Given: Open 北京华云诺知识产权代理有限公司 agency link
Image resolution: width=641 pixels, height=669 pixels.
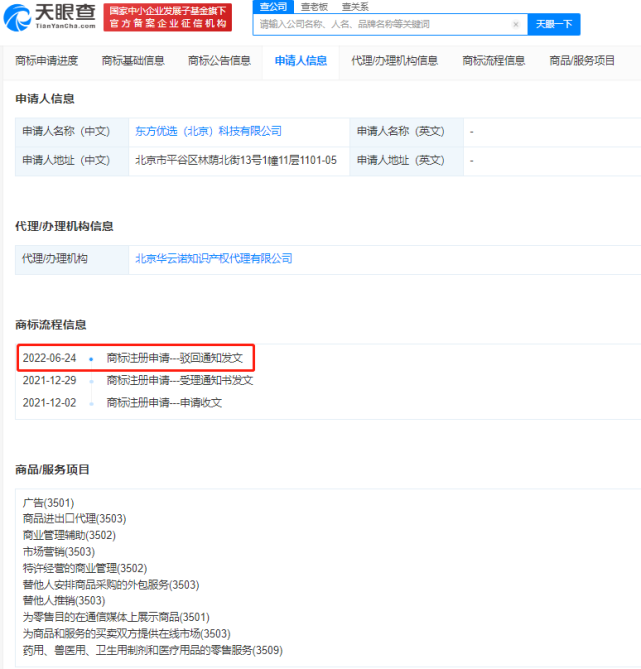Looking at the screenshot, I should click(214, 259).
